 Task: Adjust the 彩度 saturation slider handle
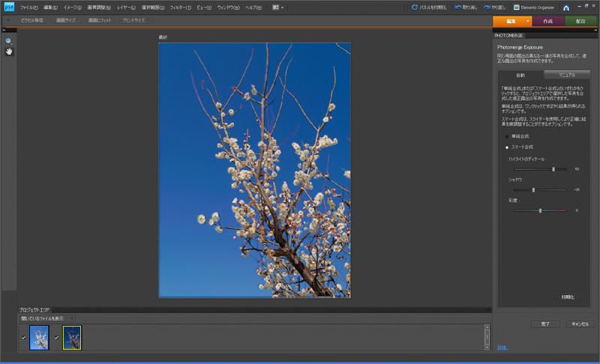pos(540,210)
